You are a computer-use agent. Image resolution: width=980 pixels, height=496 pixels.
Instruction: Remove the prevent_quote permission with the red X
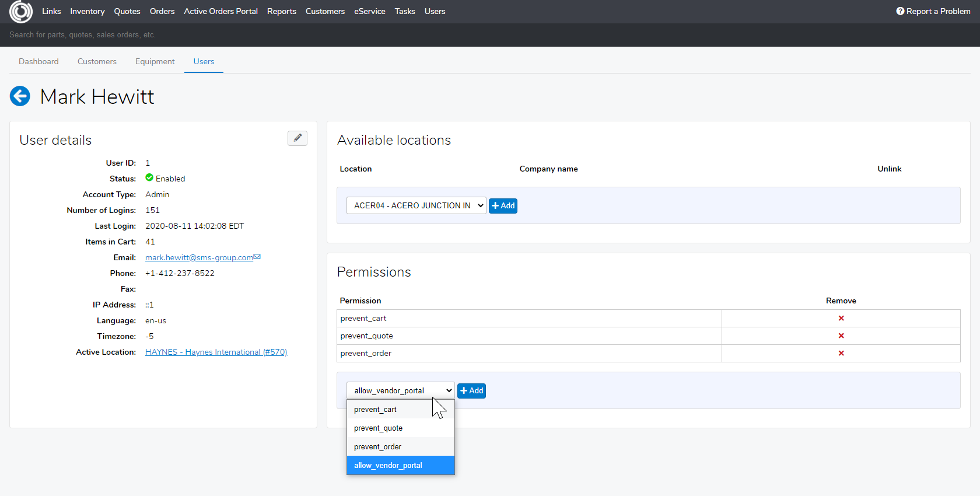tap(841, 336)
